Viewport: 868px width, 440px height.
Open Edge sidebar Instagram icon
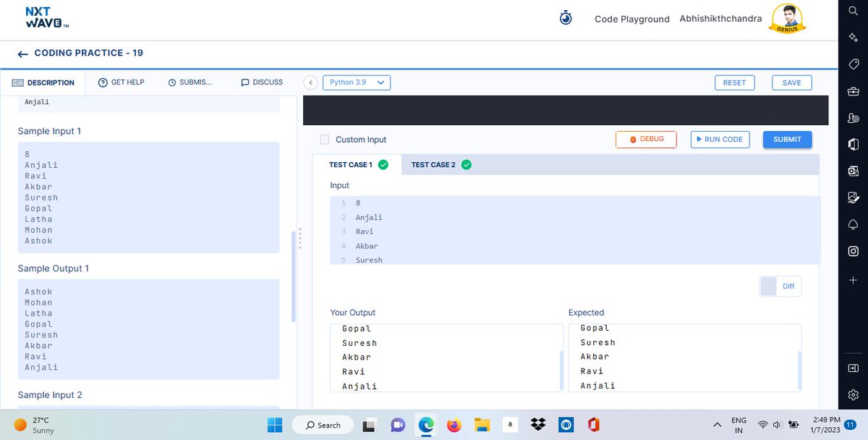pyautogui.click(x=853, y=251)
